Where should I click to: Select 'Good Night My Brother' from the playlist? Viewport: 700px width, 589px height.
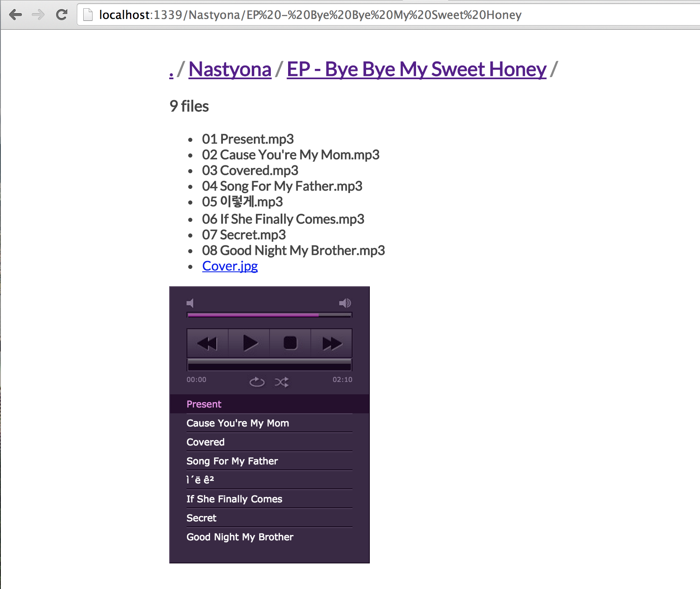pos(239,537)
